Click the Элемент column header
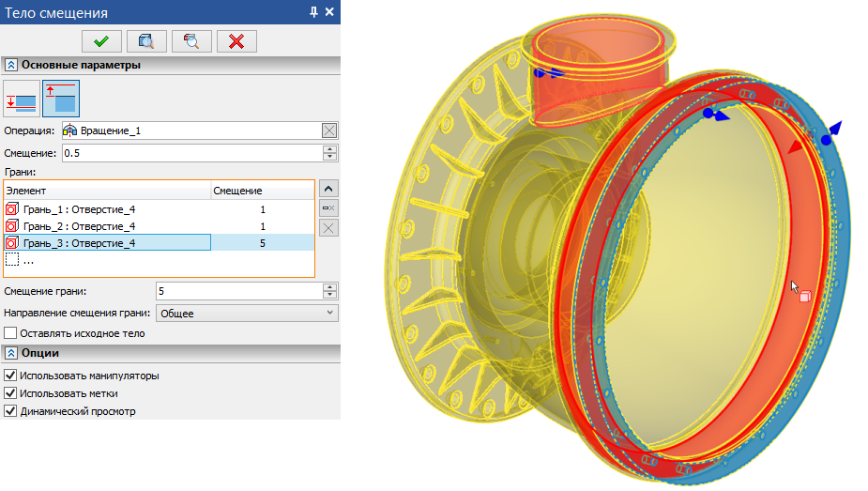This screenshot has width=868, height=491. [x=107, y=191]
